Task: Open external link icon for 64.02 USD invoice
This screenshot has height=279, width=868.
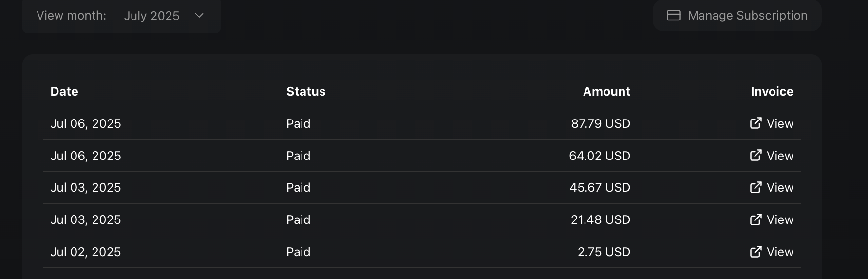Action: coord(755,156)
